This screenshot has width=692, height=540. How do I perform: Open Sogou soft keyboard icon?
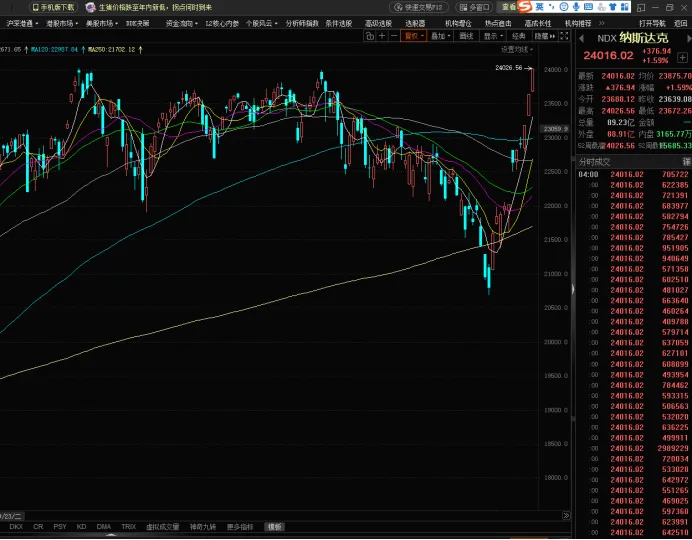tap(588, 7)
